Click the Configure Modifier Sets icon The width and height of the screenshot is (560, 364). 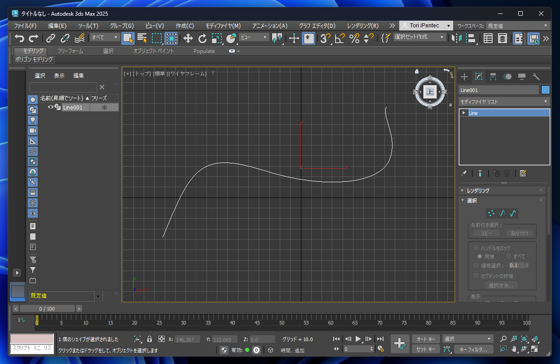(523, 174)
